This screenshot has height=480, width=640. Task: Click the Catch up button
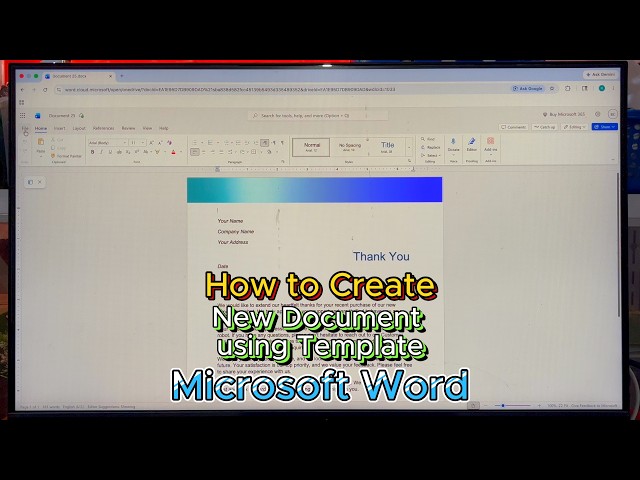[x=544, y=127]
